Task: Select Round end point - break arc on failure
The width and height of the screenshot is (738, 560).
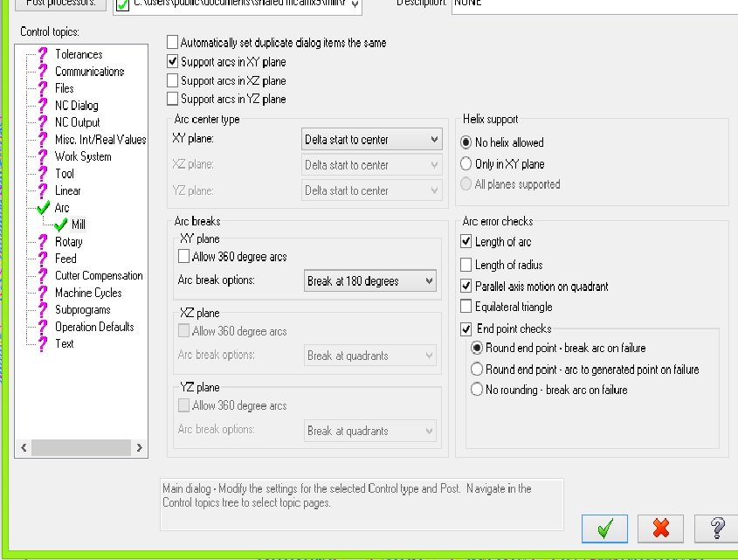Action: pos(477,348)
